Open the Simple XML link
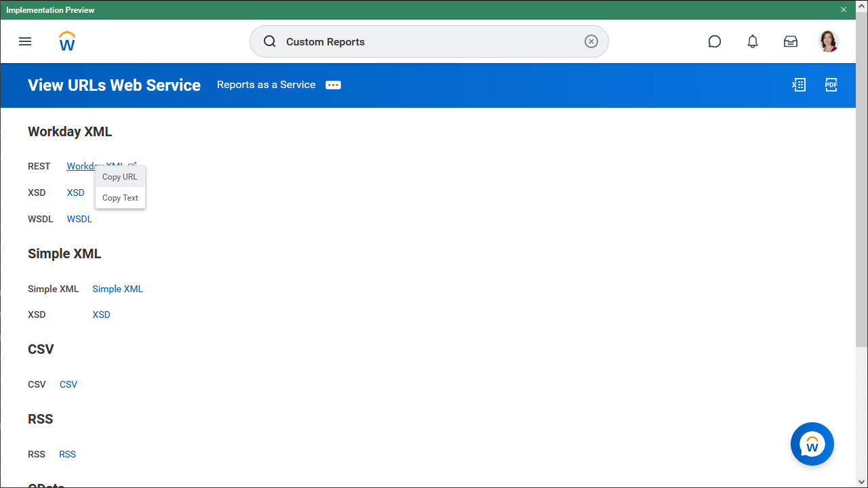868x488 pixels. pos(117,289)
